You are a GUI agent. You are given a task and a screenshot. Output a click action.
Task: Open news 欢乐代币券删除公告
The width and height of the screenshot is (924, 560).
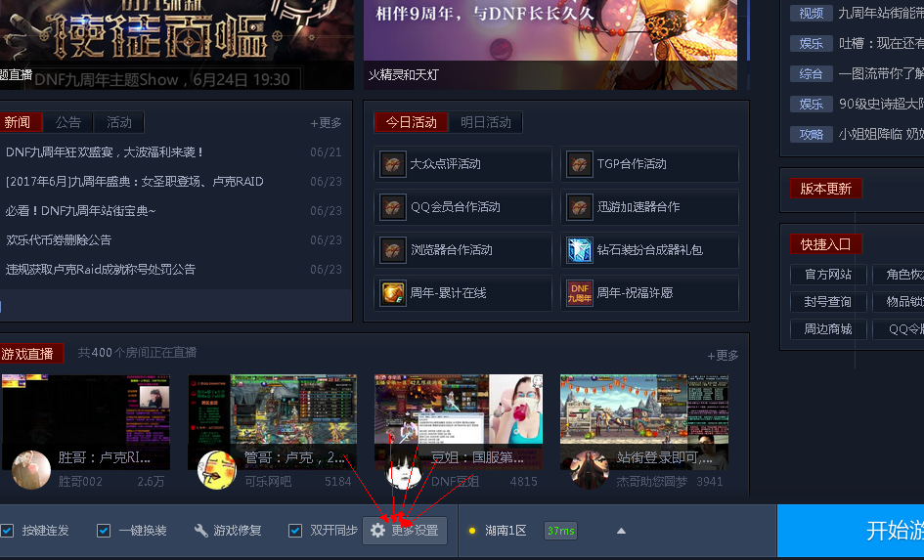point(59,240)
